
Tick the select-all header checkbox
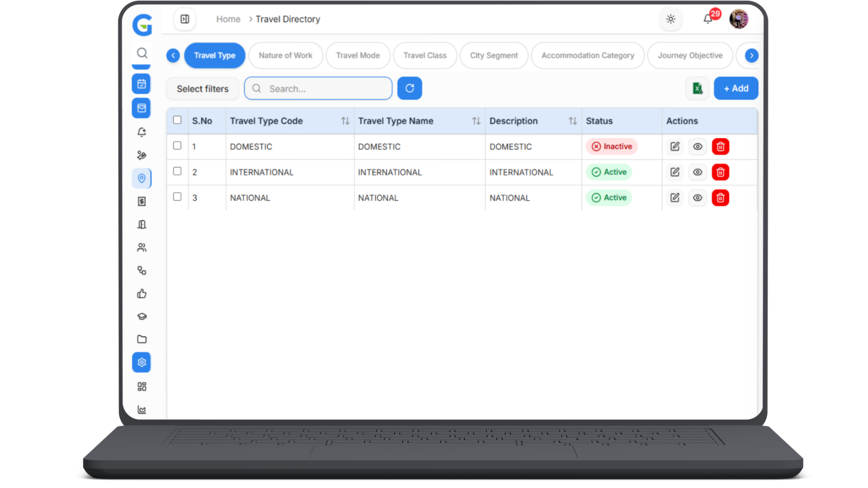tap(177, 120)
